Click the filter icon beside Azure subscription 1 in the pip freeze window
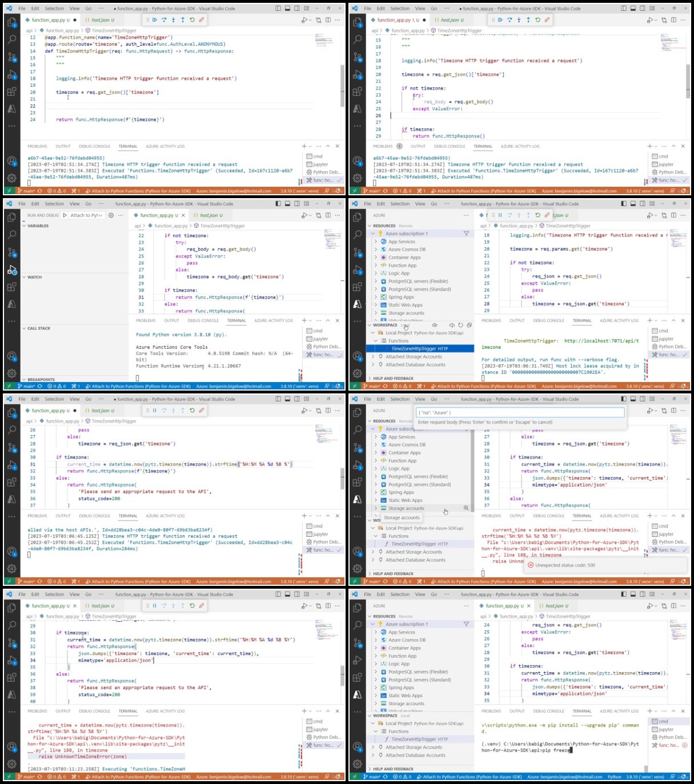 [x=466, y=624]
